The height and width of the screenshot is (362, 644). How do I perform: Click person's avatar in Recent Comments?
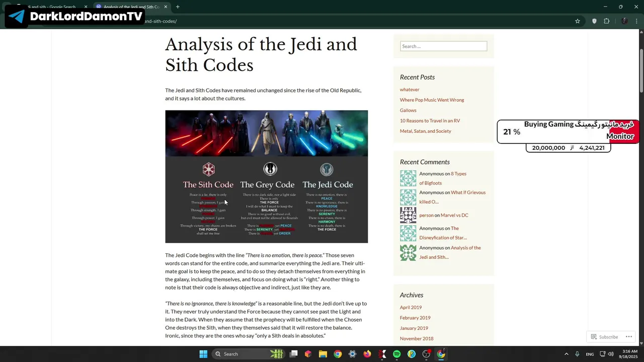pyautogui.click(x=408, y=215)
